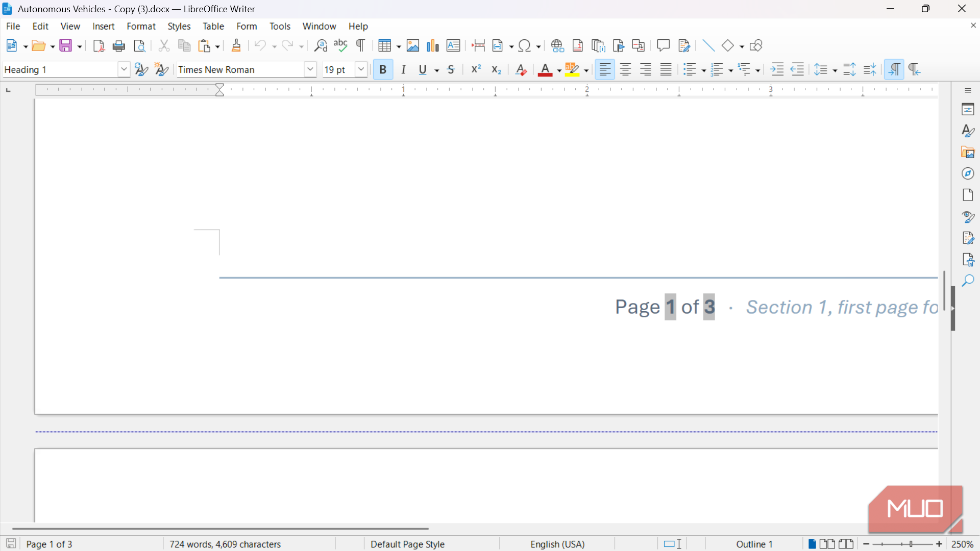Click the Print icon

[x=119, y=46]
